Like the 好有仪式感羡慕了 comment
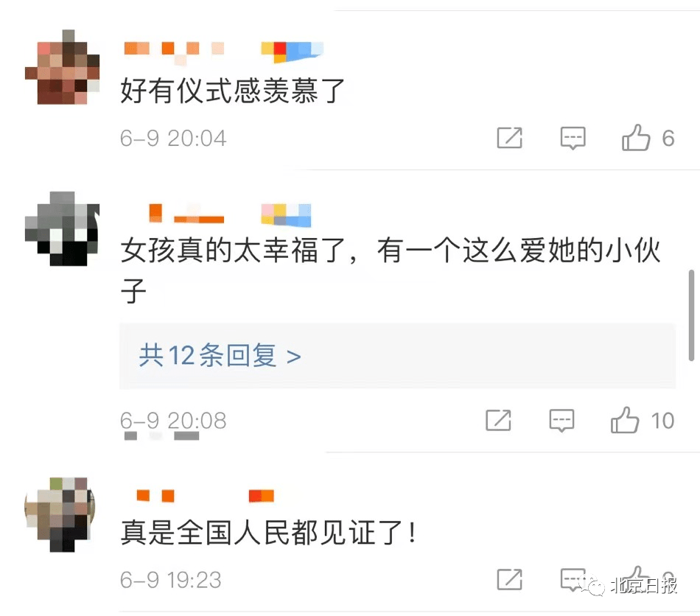This screenshot has width=700, height=616. (636, 137)
